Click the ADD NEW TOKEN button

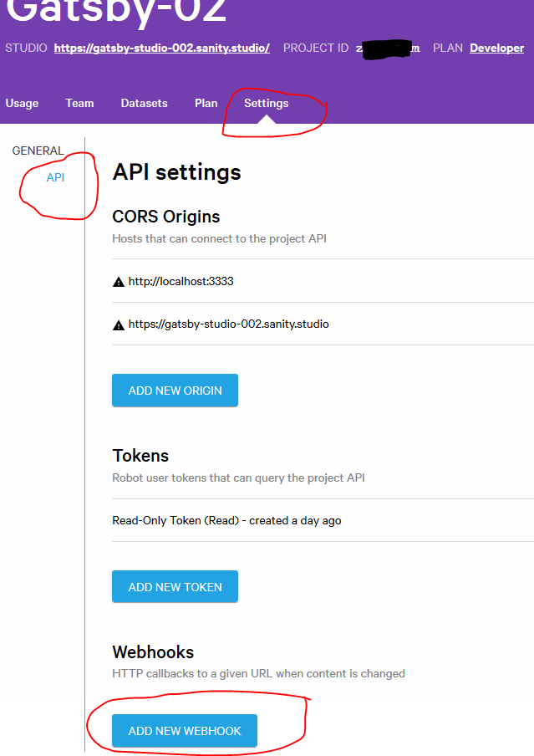click(175, 587)
